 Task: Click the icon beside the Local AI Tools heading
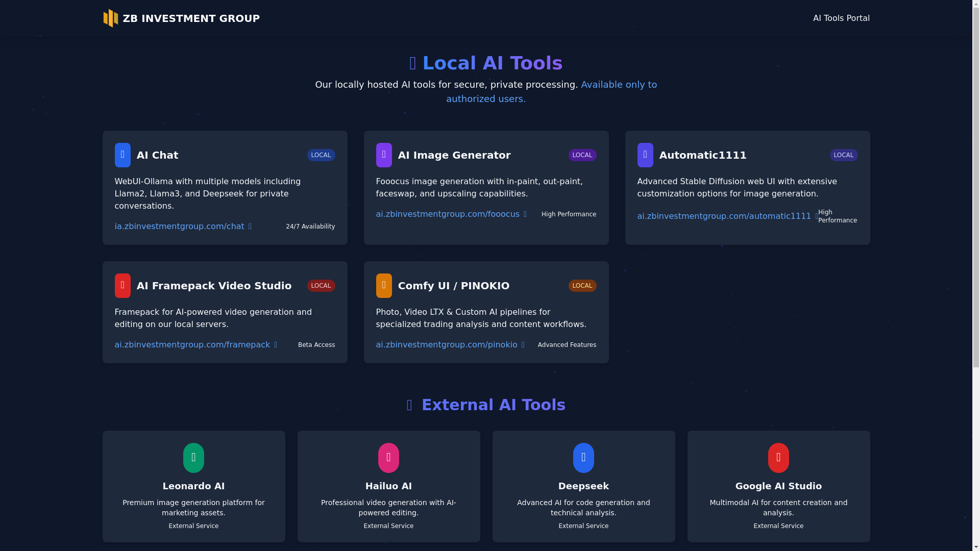click(413, 63)
